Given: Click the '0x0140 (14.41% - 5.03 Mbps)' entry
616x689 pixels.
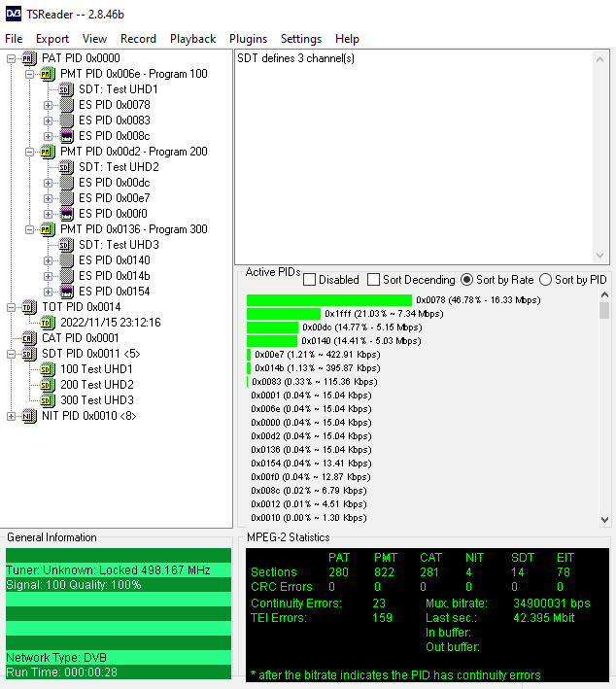Looking at the screenshot, I should [x=361, y=341].
